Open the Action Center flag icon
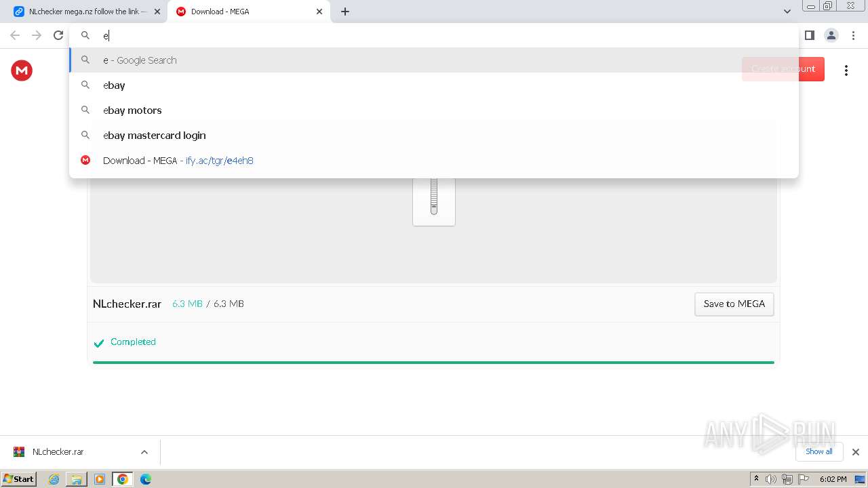Screen dimensions: 868x488 tap(804, 479)
